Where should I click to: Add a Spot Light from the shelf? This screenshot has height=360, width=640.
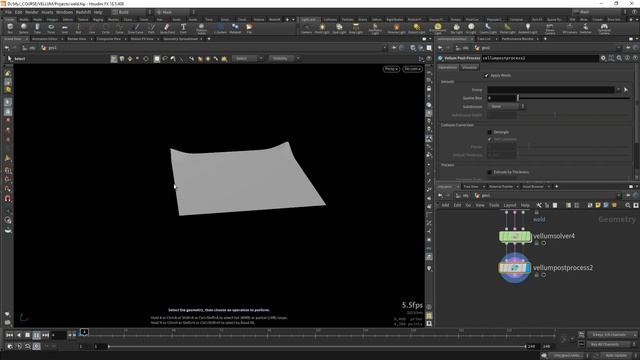[x=339, y=28]
